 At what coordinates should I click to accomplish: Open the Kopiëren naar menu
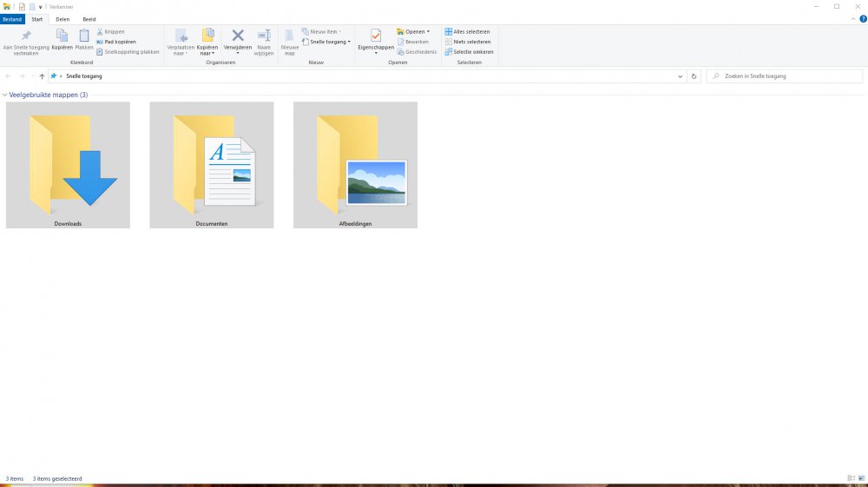(x=207, y=42)
